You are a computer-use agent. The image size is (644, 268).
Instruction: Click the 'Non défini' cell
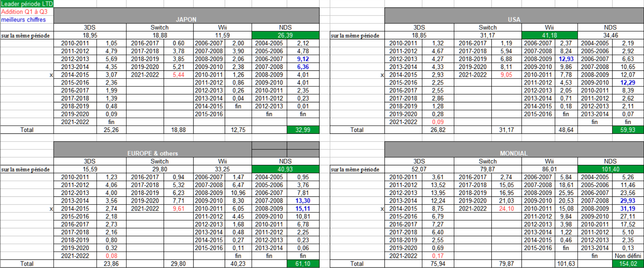point(628,256)
